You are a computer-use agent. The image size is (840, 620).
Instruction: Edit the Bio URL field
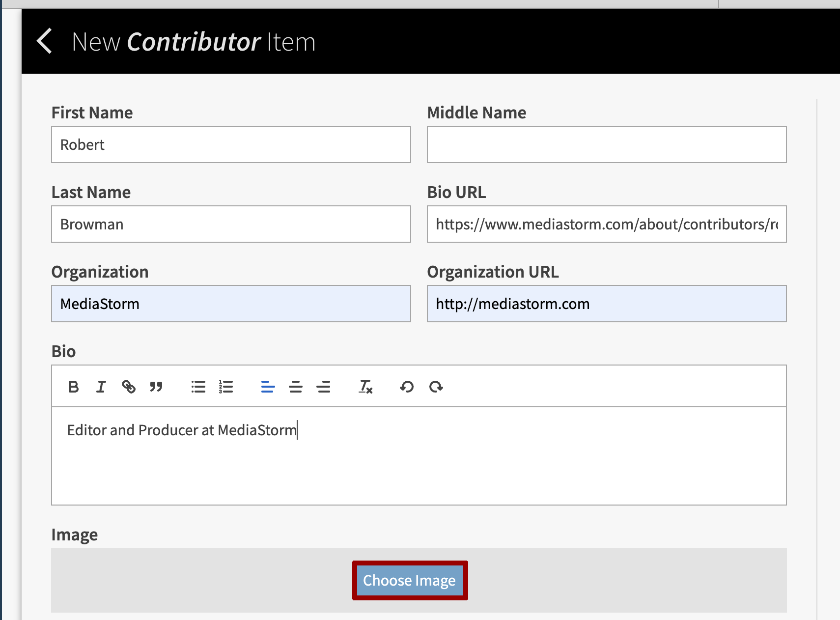(607, 224)
